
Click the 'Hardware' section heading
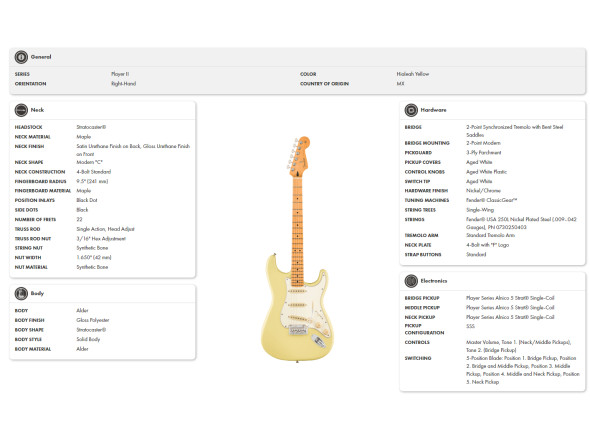[433, 110]
